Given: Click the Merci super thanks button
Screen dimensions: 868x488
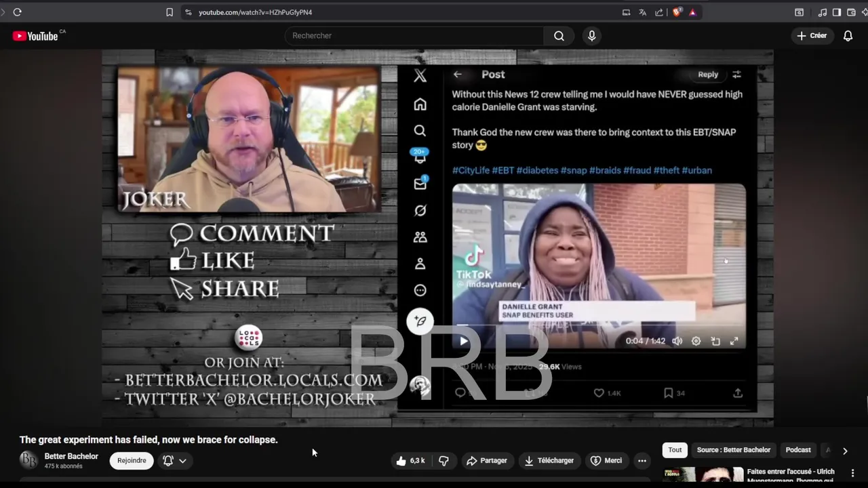Looking at the screenshot, I should [x=606, y=461].
